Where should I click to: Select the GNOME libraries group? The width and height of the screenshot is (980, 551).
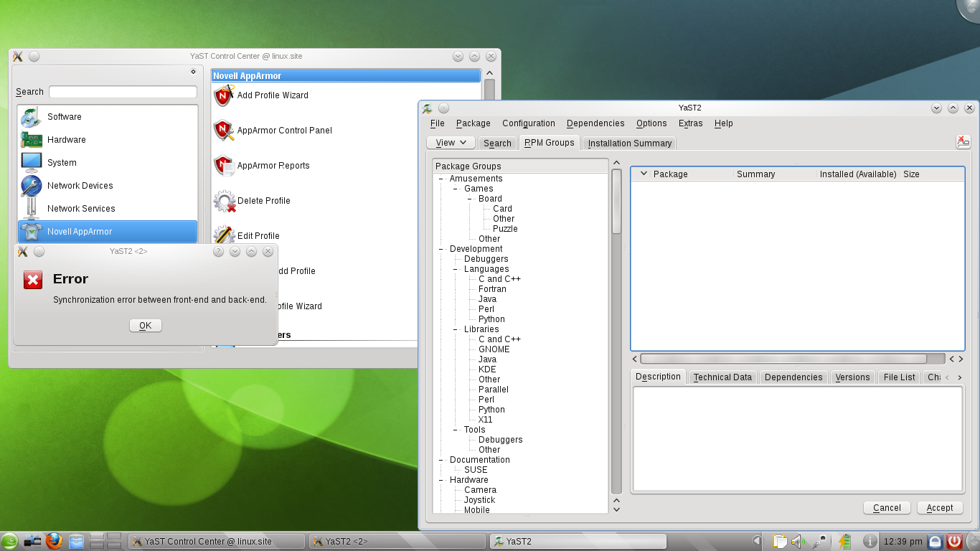[x=494, y=349]
